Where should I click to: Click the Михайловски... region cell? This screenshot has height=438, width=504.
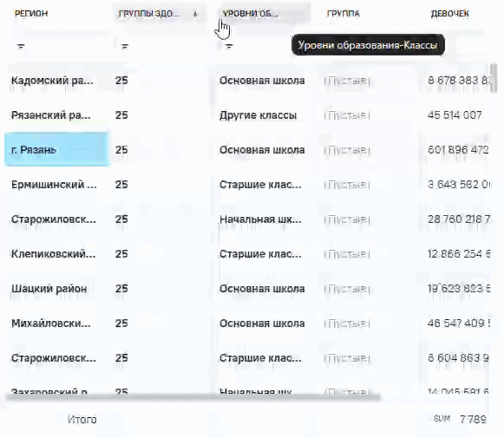[x=51, y=324]
